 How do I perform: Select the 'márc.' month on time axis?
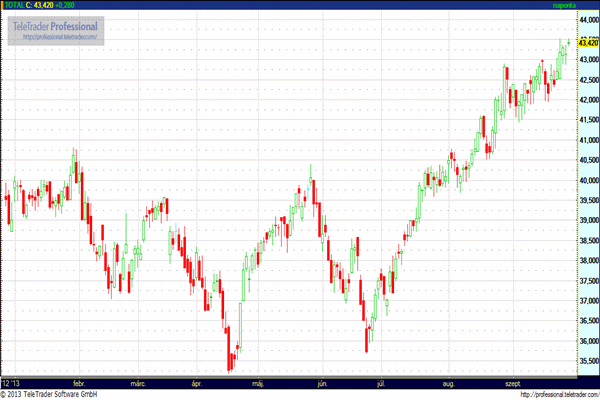click(139, 382)
